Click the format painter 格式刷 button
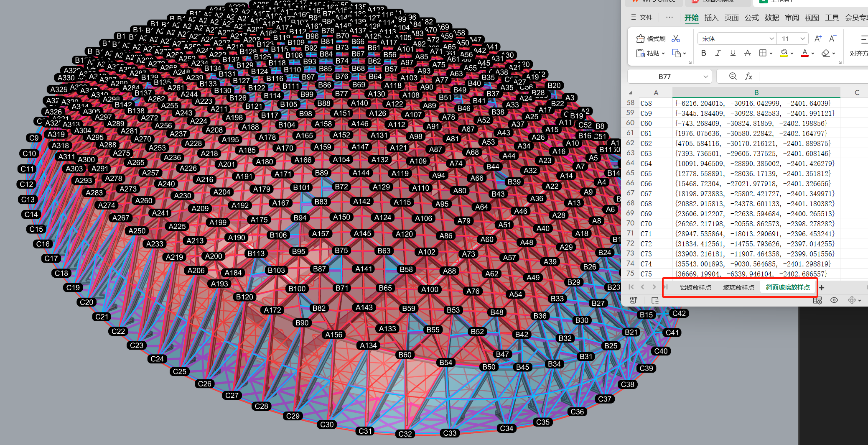 (651, 39)
